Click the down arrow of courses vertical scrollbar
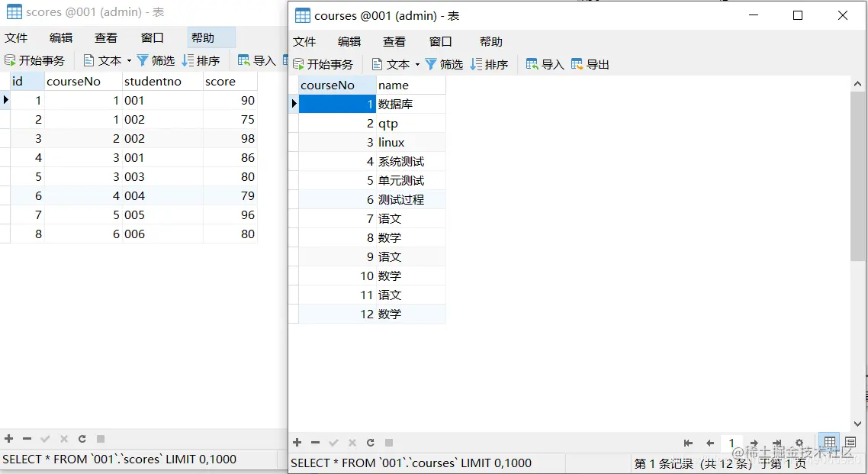Viewport: 868px width, 474px height. [x=857, y=424]
